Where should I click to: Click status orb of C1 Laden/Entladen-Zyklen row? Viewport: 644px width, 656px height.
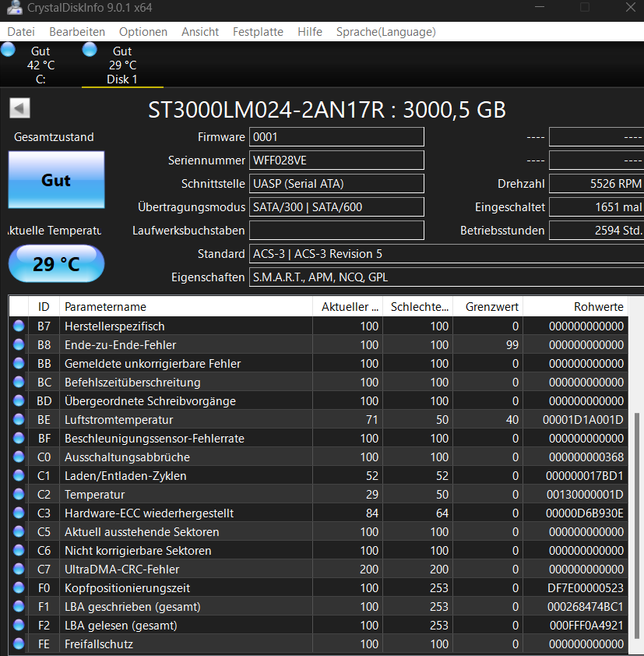pos(19,475)
